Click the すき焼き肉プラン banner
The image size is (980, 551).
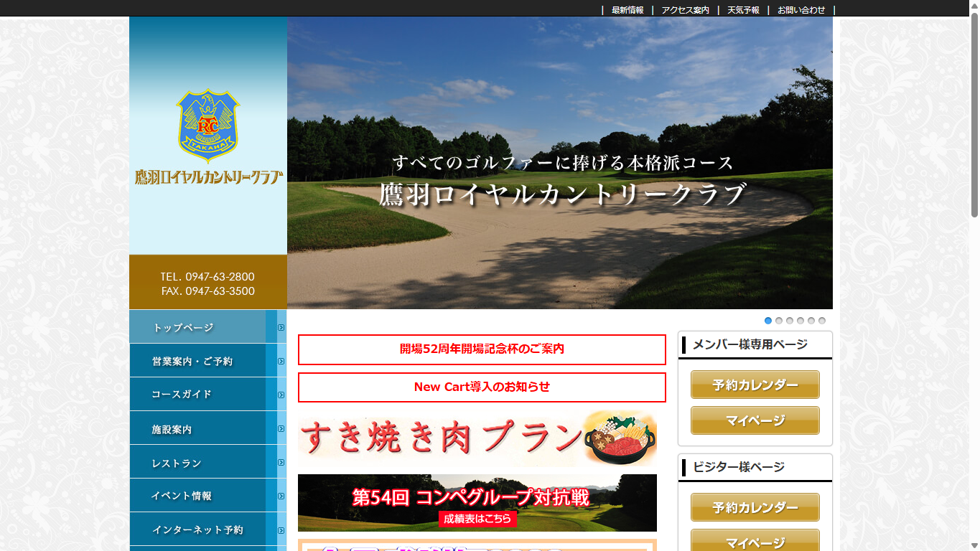click(477, 438)
